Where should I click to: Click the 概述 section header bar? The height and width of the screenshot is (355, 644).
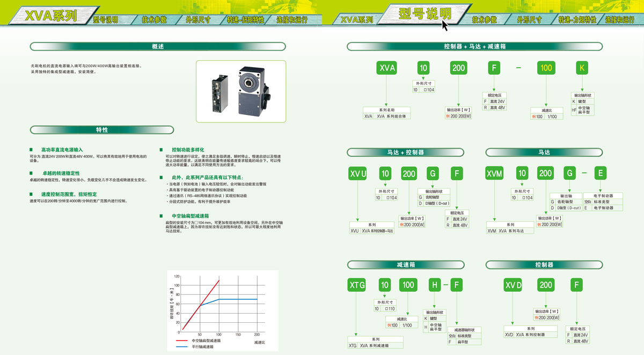[158, 47]
